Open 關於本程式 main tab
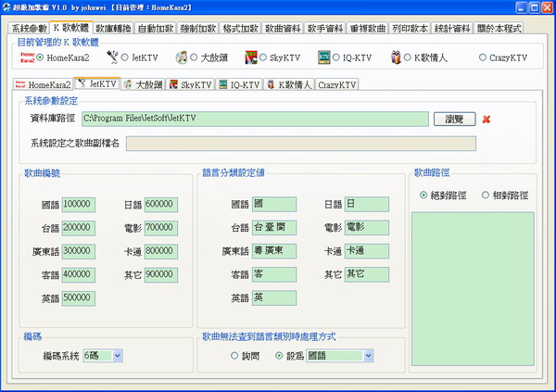 click(499, 29)
